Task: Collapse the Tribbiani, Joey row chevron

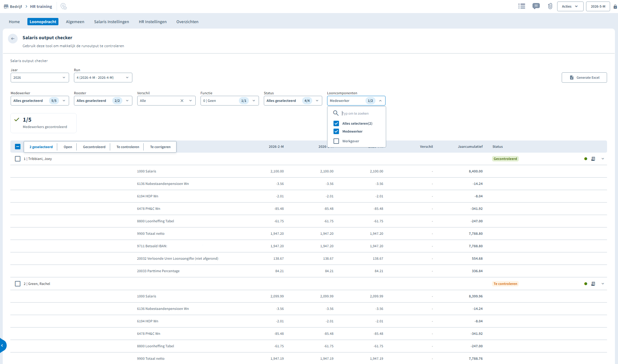Action: (x=603, y=159)
